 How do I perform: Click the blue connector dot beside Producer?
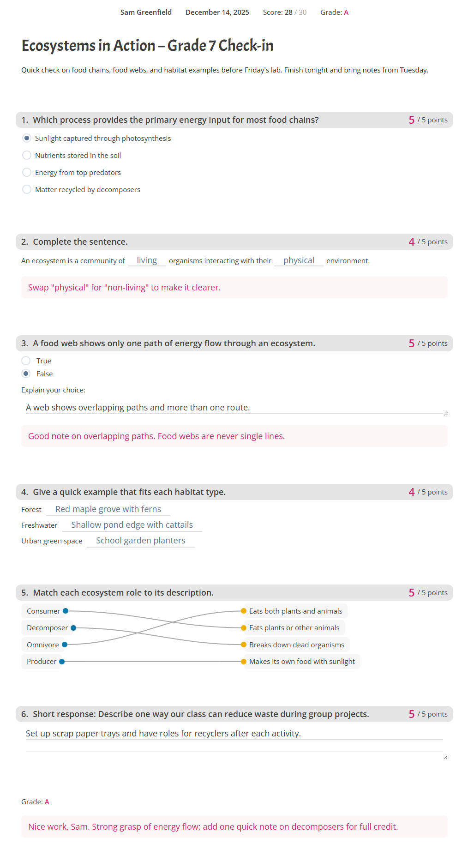pos(62,662)
